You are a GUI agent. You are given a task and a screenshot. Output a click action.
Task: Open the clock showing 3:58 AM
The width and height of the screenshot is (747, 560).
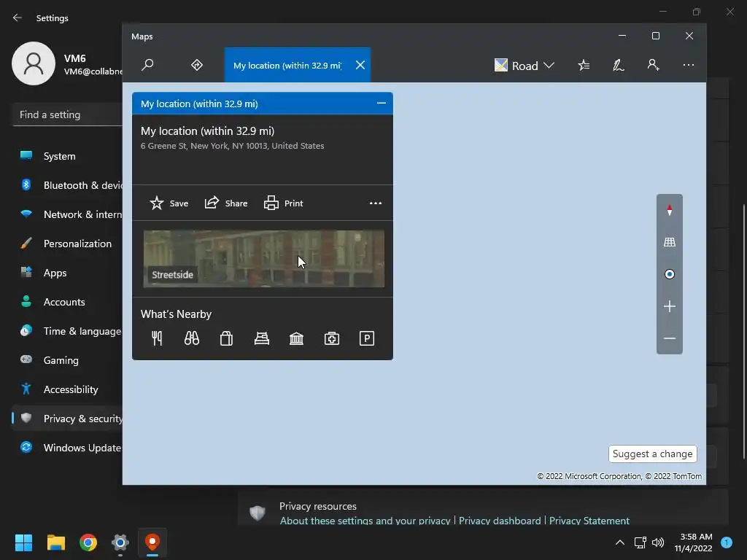click(694, 542)
